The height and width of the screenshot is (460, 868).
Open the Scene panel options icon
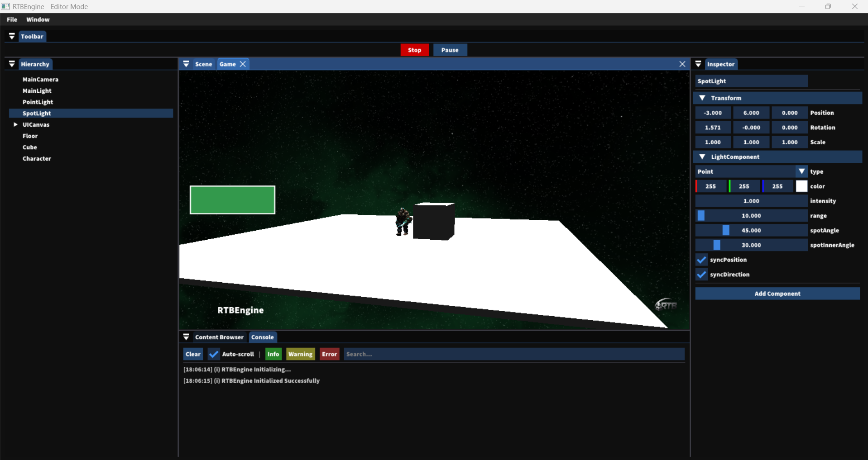click(186, 64)
